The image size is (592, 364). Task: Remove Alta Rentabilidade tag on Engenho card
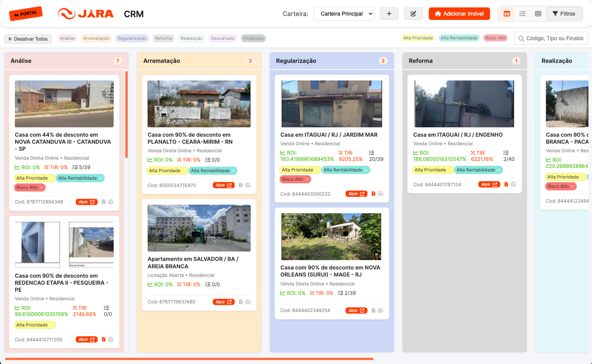[x=499, y=170]
